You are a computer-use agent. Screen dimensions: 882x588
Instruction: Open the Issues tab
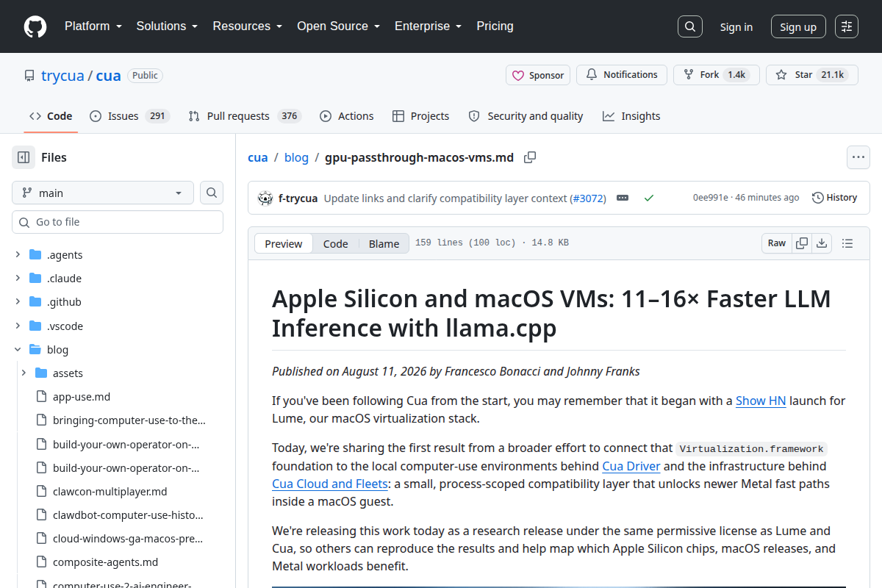tap(129, 116)
